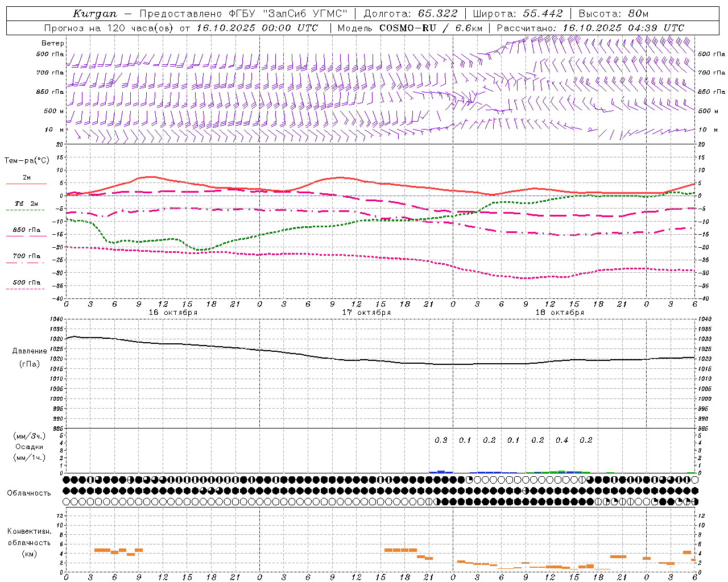The width and height of the screenshot is (728, 582).
Task: Click the Давление pressure panel label
Action: [30, 351]
